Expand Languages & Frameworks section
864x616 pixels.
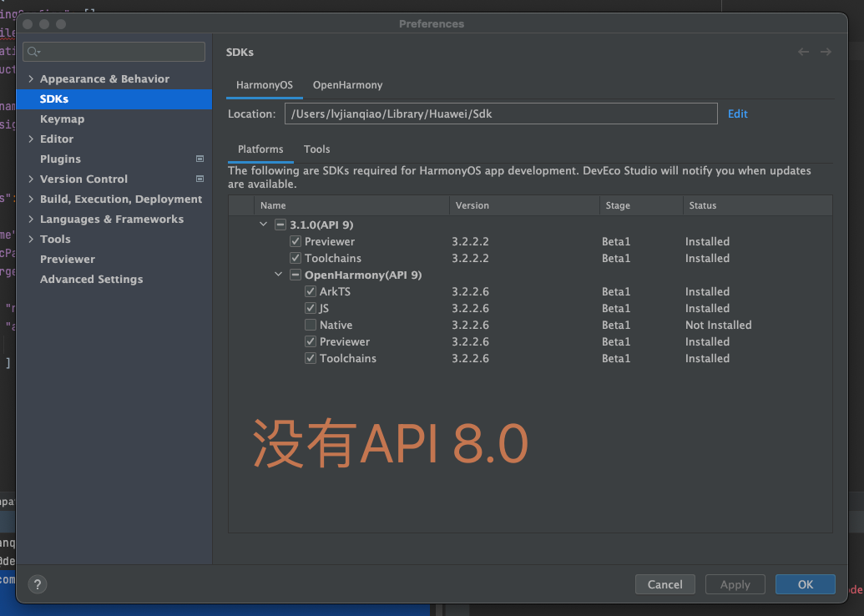point(31,219)
